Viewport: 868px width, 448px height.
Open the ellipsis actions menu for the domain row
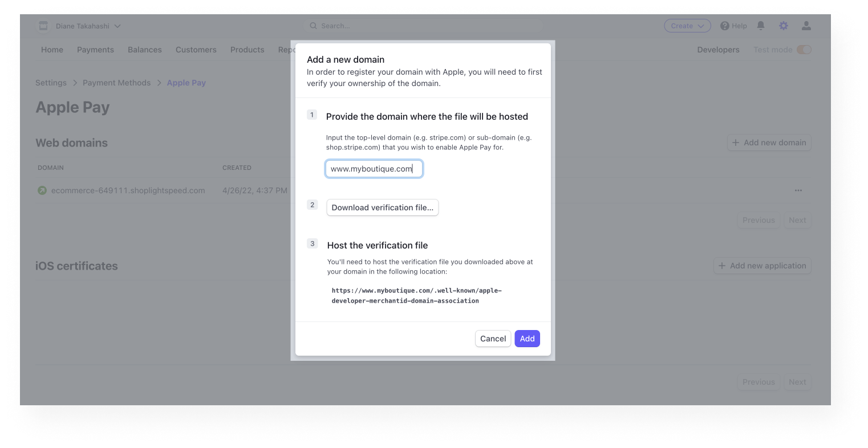pyautogui.click(x=798, y=190)
